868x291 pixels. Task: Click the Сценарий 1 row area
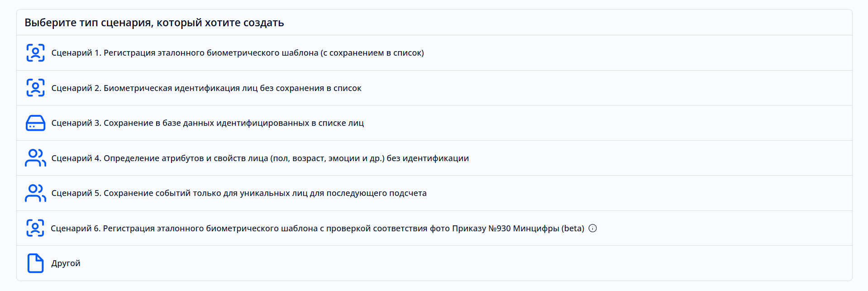(407, 52)
